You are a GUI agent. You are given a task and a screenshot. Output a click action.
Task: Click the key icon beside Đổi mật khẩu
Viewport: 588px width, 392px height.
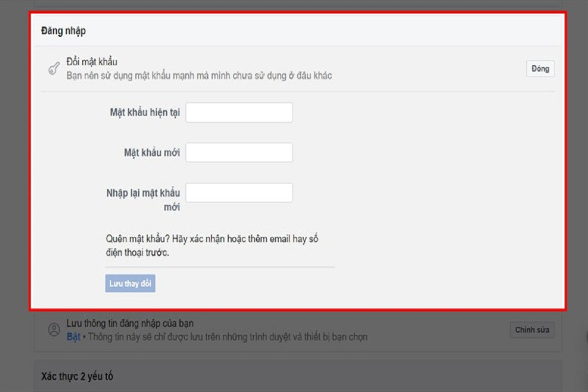click(53, 69)
